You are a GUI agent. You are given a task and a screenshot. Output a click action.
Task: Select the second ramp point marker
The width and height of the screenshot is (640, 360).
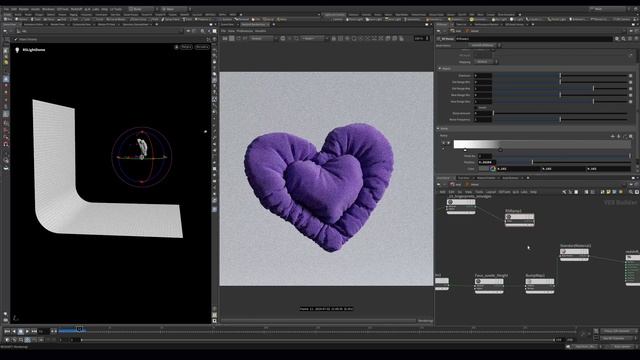[500, 150]
